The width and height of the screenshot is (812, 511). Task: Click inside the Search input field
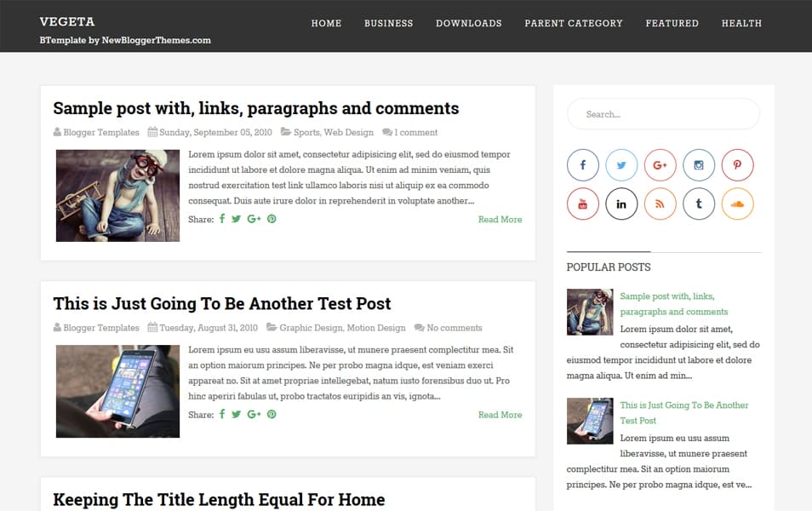tap(663, 113)
